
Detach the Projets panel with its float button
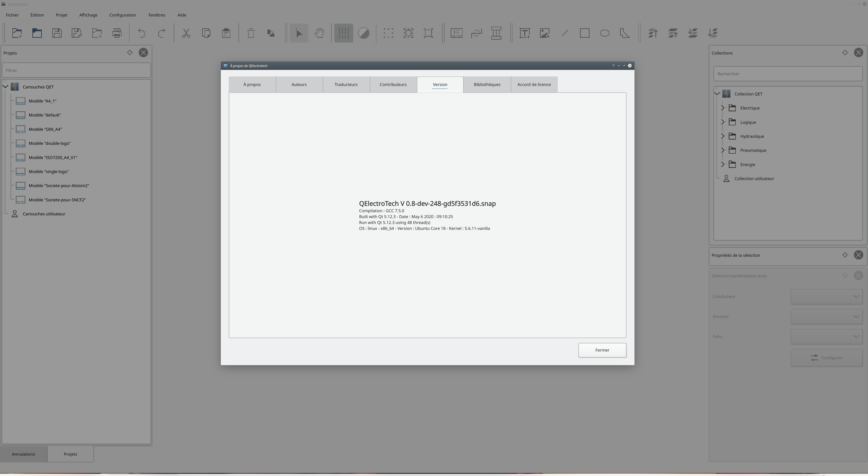coord(130,53)
